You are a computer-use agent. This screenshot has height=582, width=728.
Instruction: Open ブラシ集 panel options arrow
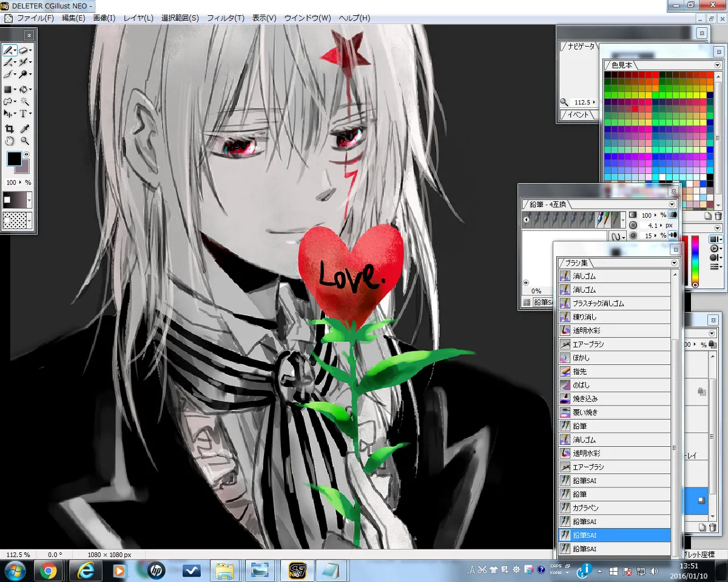[x=674, y=263]
